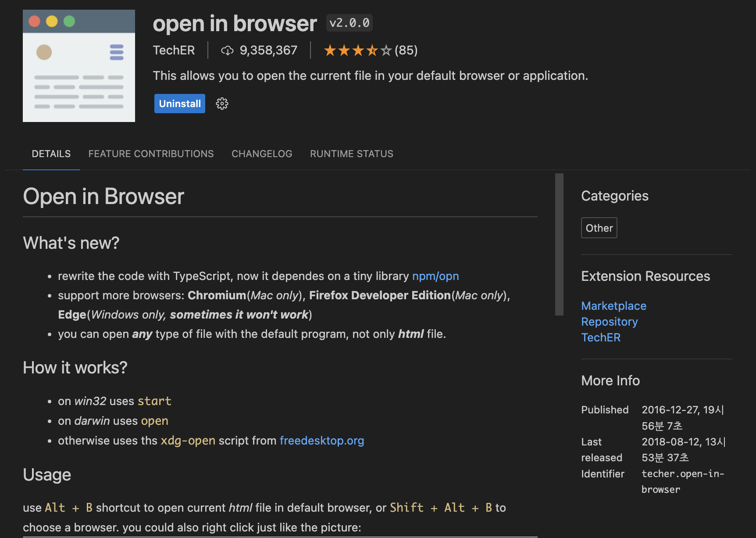Viewport: 756px width, 538px height.
Task: Click the extension description sentence
Action: pyautogui.click(x=370, y=76)
